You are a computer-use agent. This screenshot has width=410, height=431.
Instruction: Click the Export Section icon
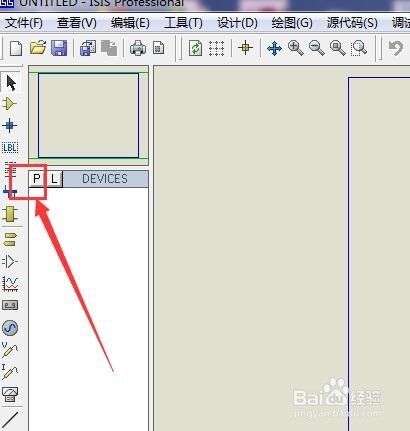point(109,48)
